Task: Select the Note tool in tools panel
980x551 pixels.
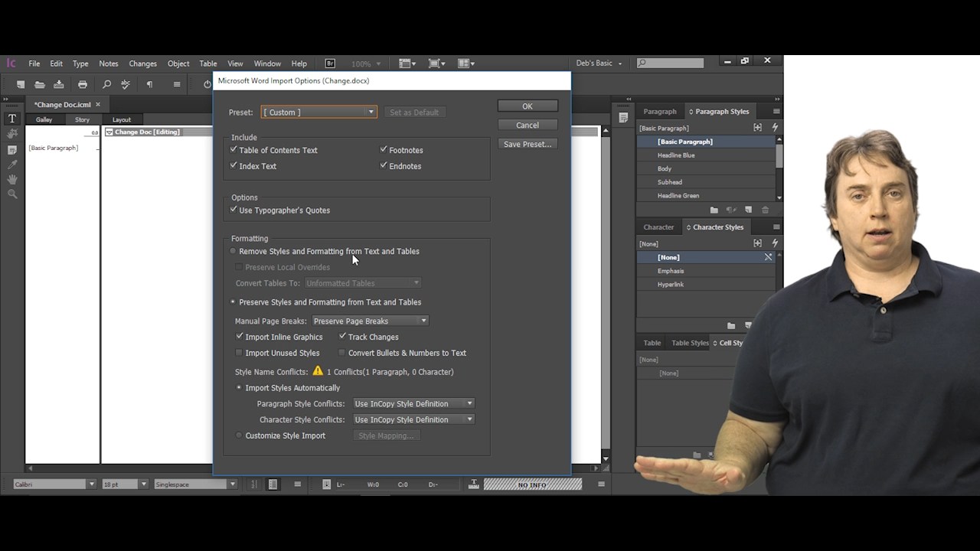Action: [12, 149]
